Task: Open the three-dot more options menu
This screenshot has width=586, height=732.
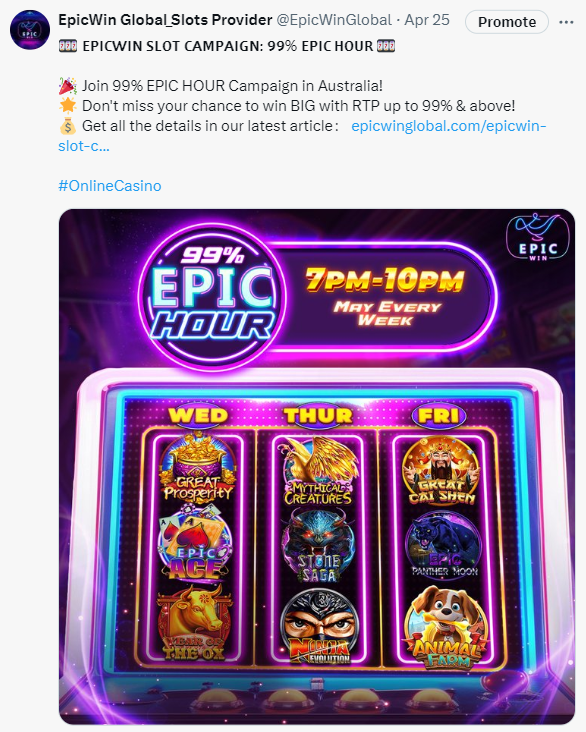Action: pyautogui.click(x=566, y=22)
